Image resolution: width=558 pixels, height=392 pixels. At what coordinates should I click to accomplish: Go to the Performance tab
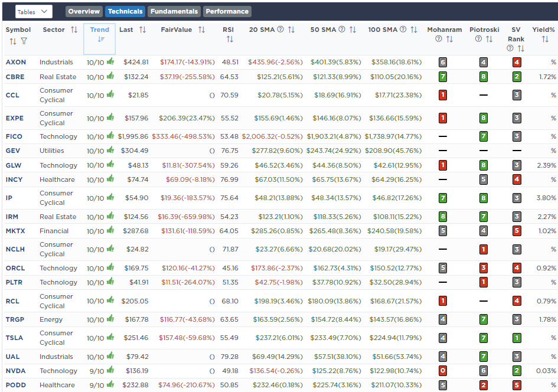pyautogui.click(x=227, y=11)
